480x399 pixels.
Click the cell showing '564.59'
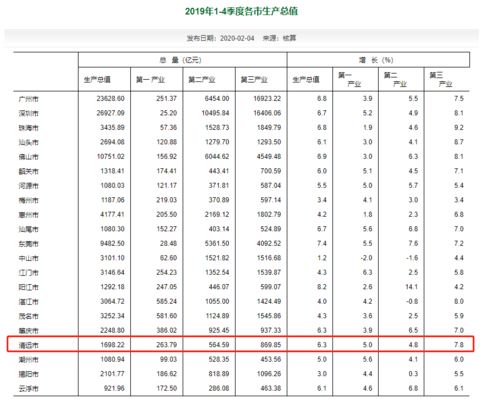coord(219,345)
